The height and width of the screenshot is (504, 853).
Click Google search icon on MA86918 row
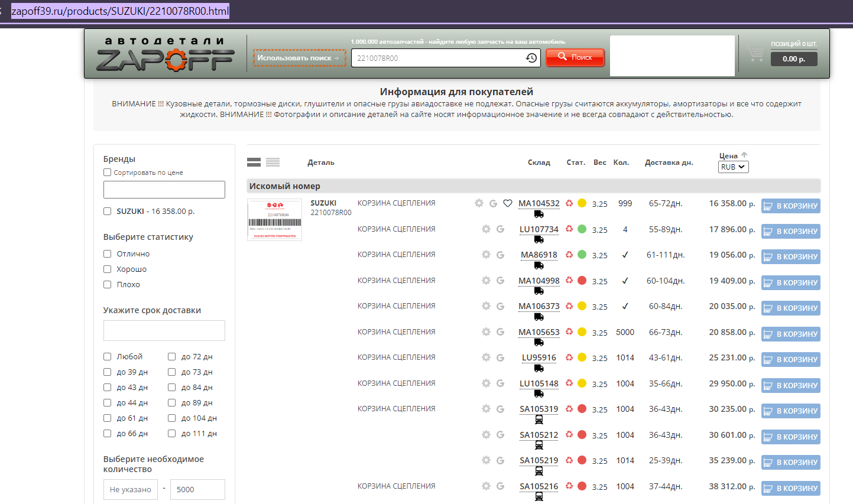(x=500, y=255)
